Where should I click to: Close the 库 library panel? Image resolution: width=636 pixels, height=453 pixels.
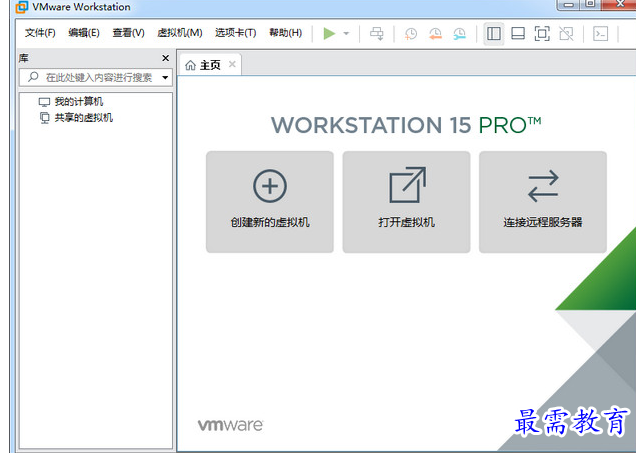(x=165, y=58)
